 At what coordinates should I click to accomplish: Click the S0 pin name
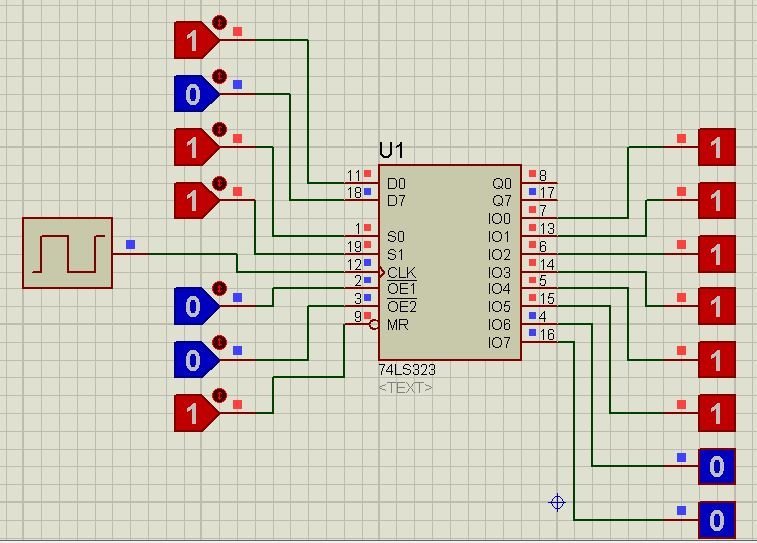(396, 237)
